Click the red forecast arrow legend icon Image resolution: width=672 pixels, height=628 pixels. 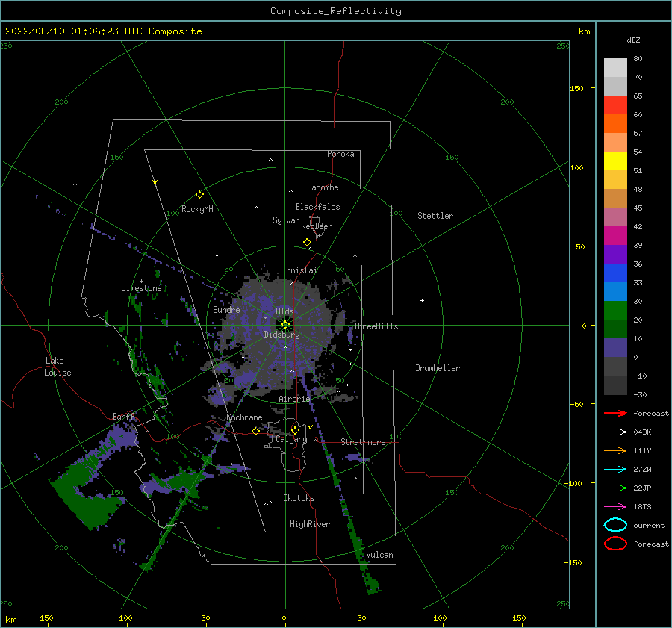pos(615,413)
